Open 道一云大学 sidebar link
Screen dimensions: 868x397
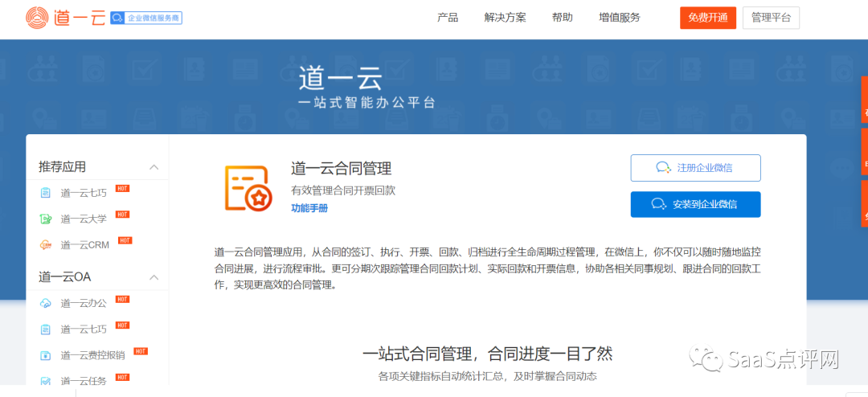click(84, 219)
